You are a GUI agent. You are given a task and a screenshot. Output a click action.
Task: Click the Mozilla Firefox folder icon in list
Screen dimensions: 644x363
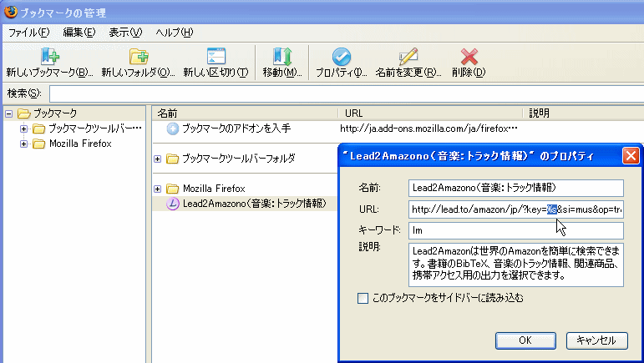[x=173, y=189]
